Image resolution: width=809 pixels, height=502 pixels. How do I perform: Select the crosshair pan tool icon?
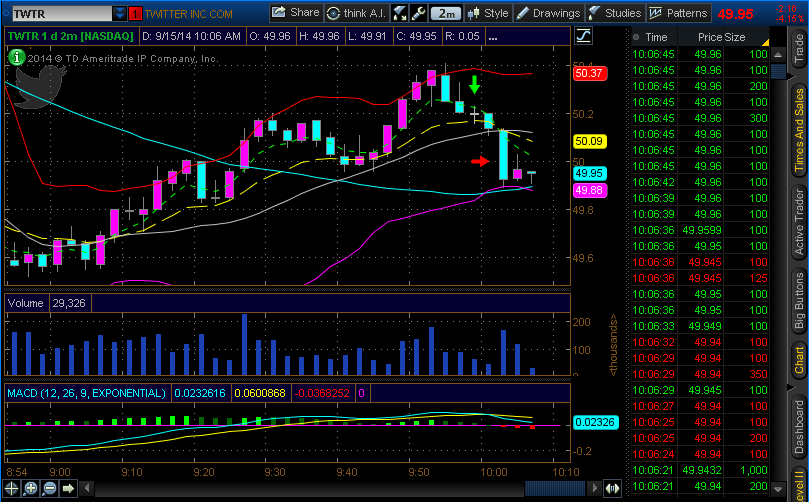(x=11, y=488)
